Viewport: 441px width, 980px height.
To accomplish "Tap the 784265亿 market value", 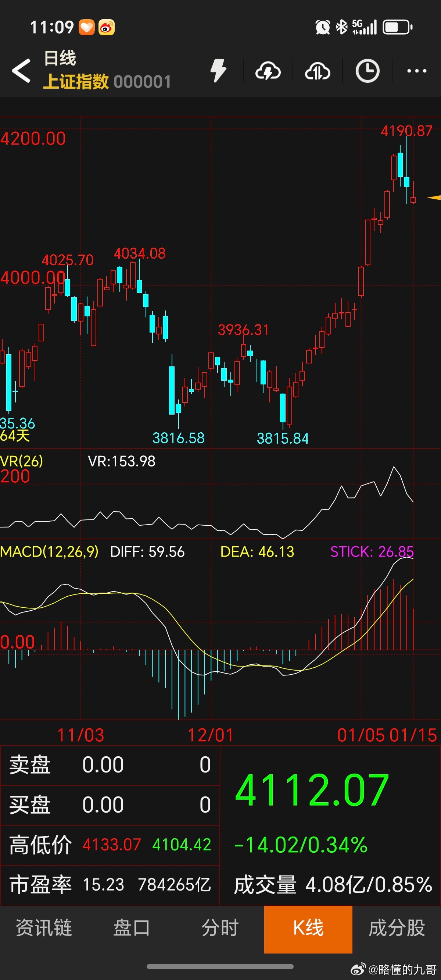I will tap(175, 884).
